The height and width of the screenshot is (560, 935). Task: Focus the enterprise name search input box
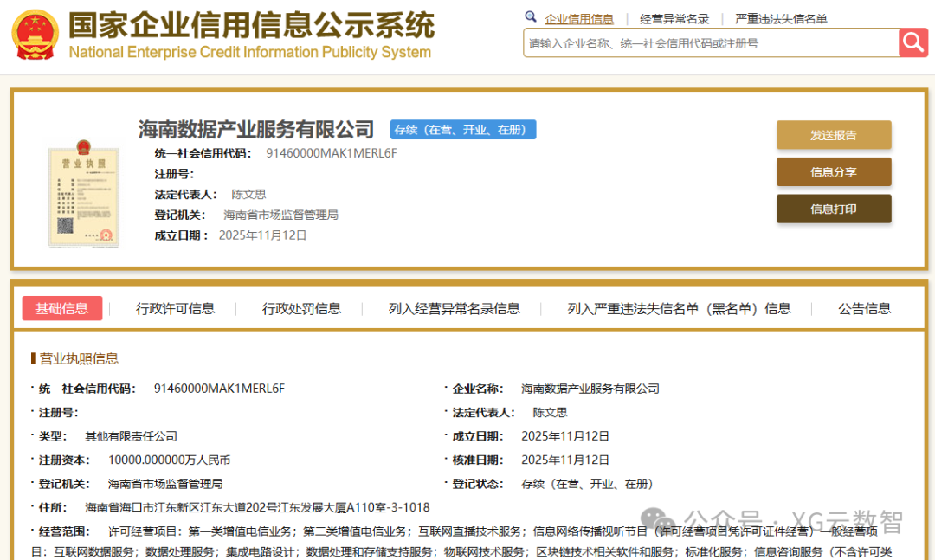710,43
